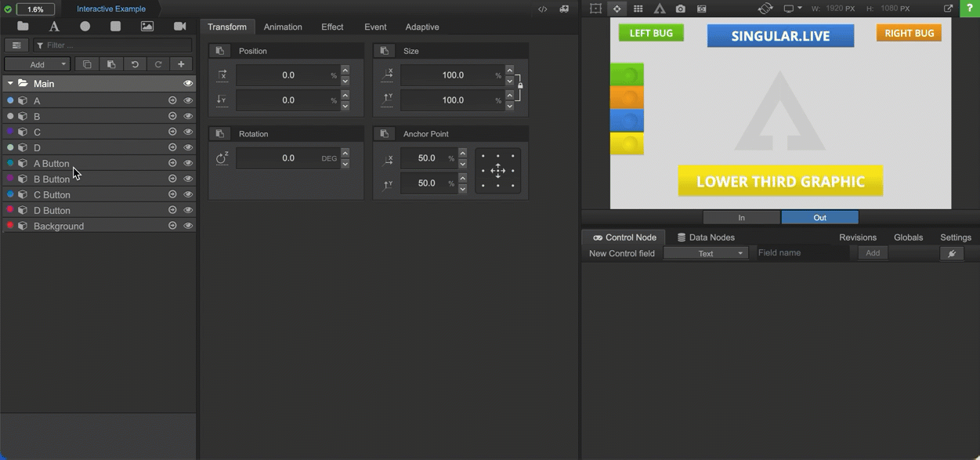Open the composition list options icon beside Filter
Image resolution: width=980 pixels, height=460 pixels.
16,45
